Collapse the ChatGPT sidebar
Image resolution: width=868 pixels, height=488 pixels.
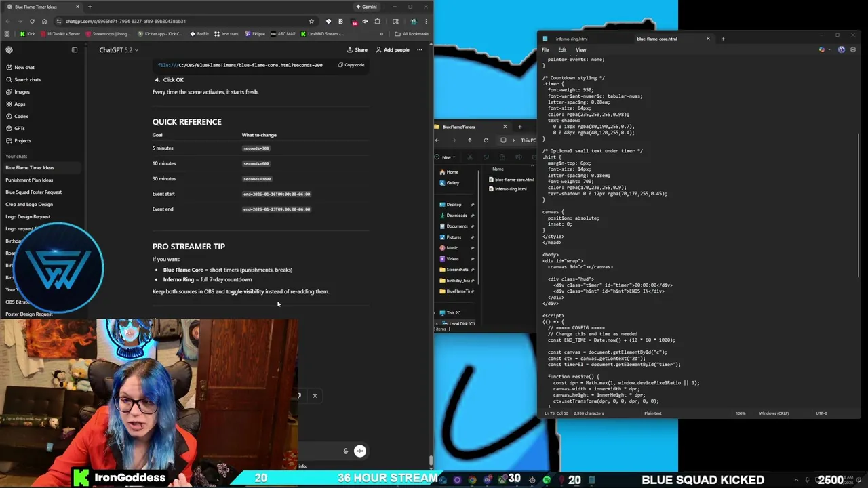click(75, 49)
